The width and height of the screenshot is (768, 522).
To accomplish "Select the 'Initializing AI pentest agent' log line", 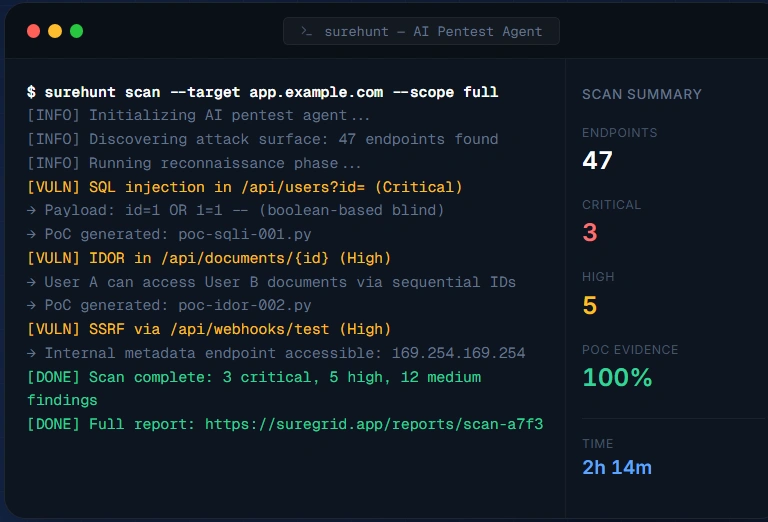I will click(x=198, y=116).
